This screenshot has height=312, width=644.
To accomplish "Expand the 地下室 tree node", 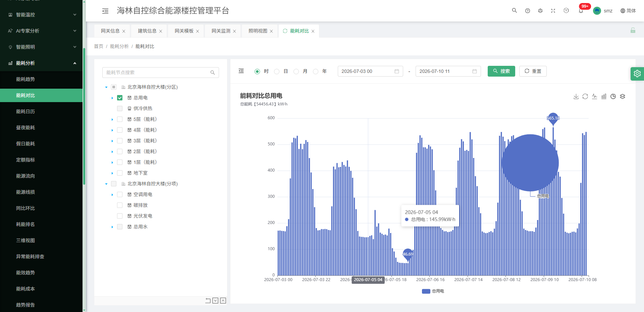I will coord(112,173).
